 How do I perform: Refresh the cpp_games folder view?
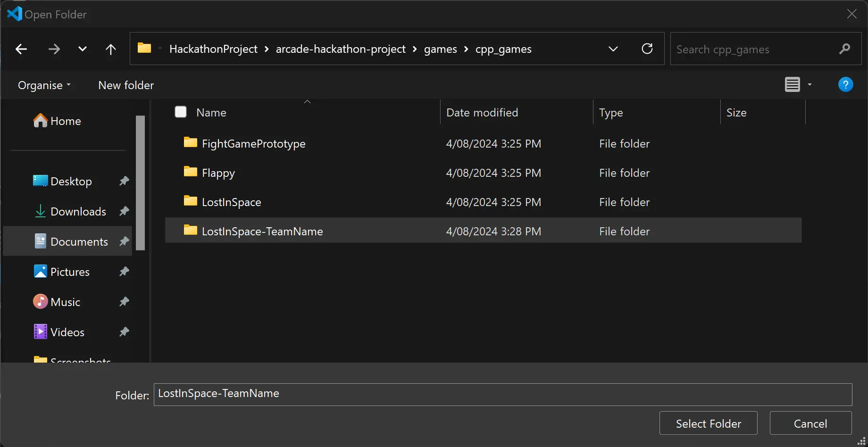pyautogui.click(x=647, y=49)
